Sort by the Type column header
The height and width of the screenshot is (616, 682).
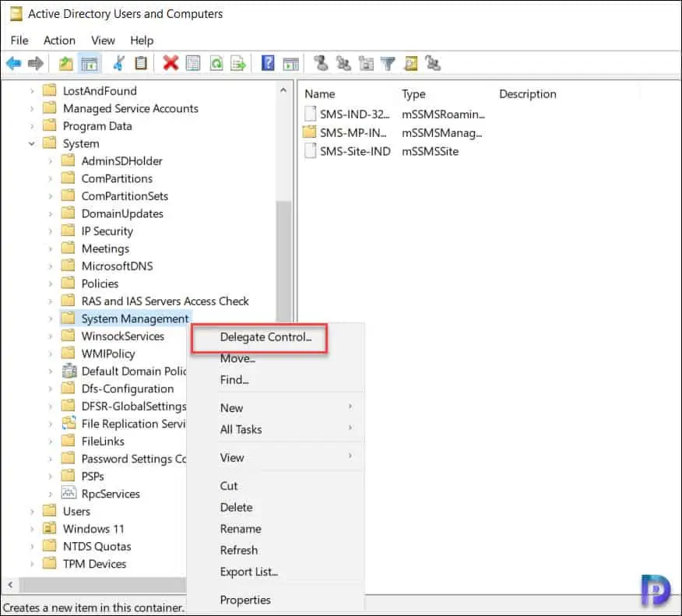[413, 94]
